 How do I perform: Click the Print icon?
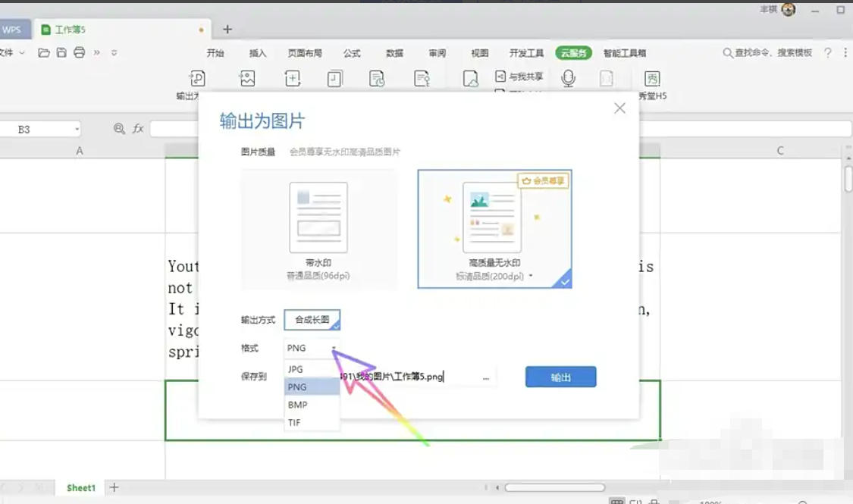78,52
